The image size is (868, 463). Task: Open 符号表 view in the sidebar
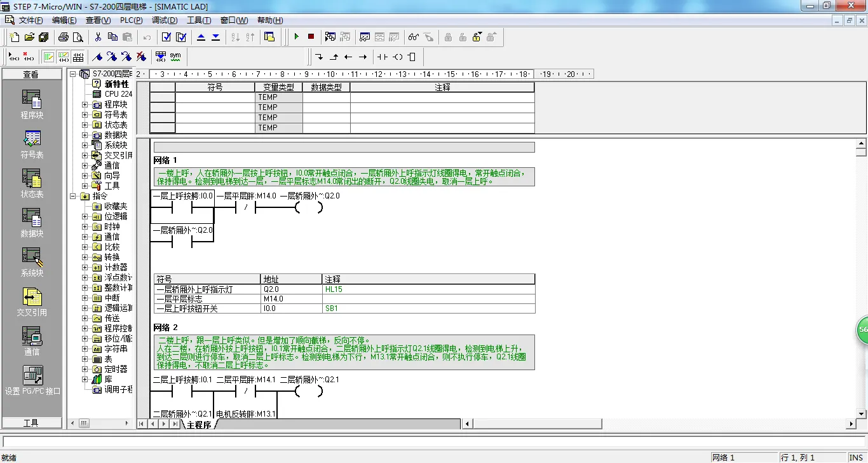[x=32, y=144]
